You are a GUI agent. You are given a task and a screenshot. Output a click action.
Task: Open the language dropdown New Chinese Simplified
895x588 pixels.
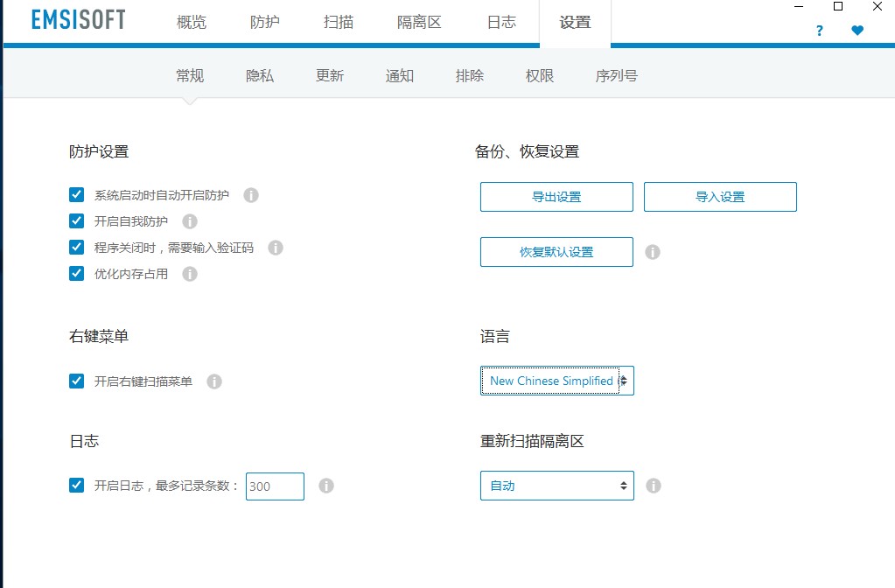coord(557,381)
